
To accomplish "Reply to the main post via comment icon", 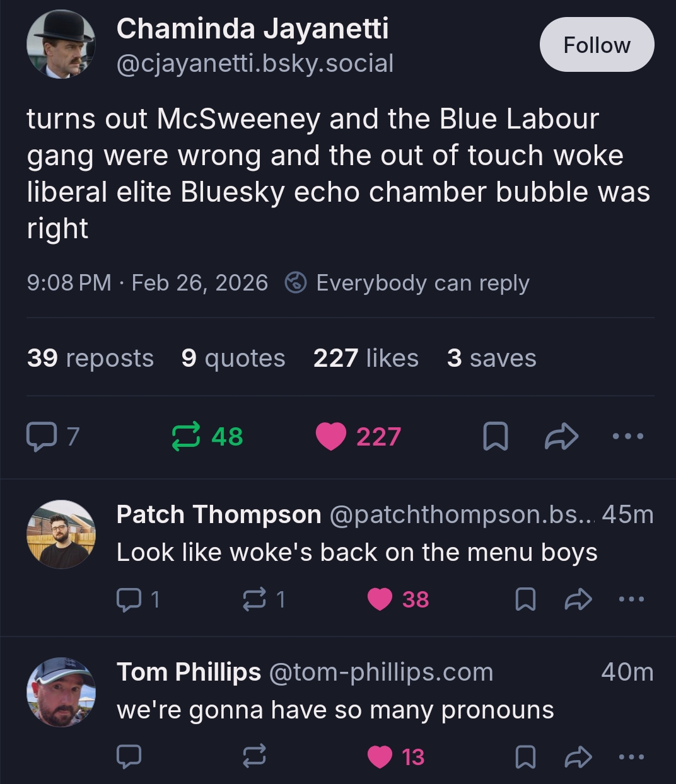I will point(42,436).
